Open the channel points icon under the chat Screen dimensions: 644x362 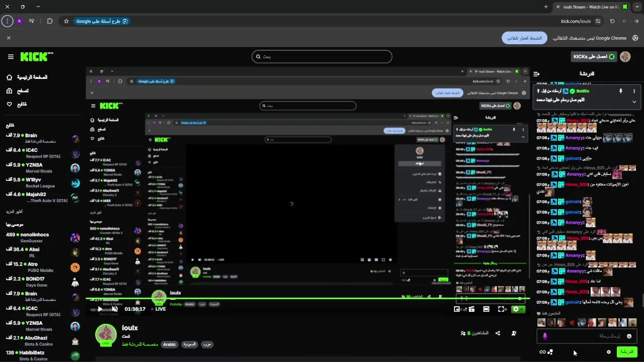click(550, 352)
